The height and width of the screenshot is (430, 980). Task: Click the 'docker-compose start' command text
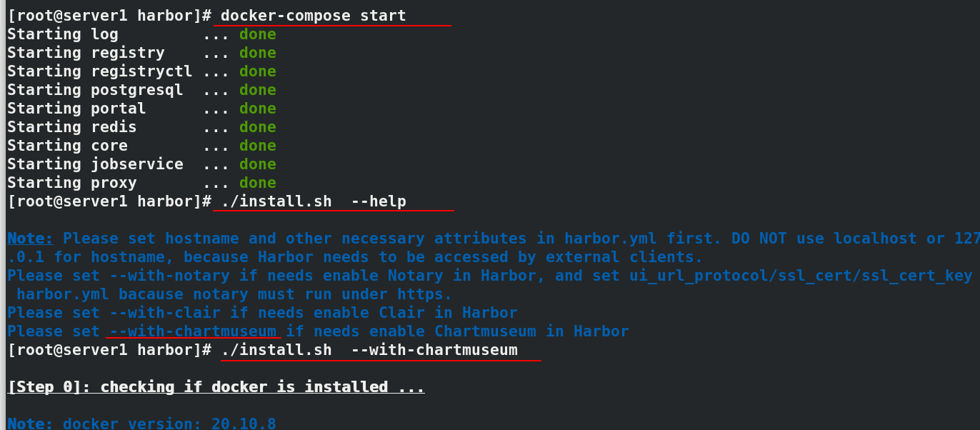pyautogui.click(x=313, y=16)
